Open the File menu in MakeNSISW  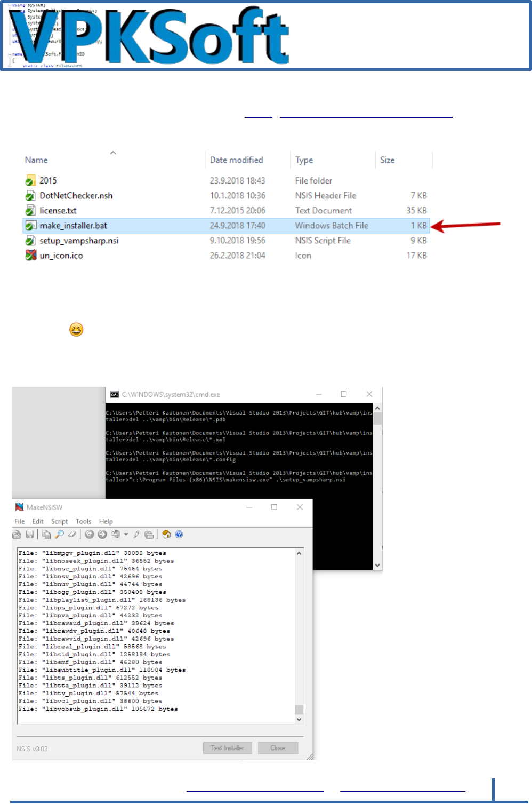tap(20, 521)
